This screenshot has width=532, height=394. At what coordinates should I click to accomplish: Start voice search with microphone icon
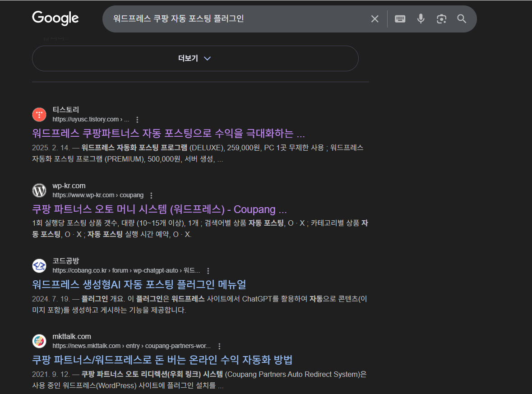(x=421, y=19)
